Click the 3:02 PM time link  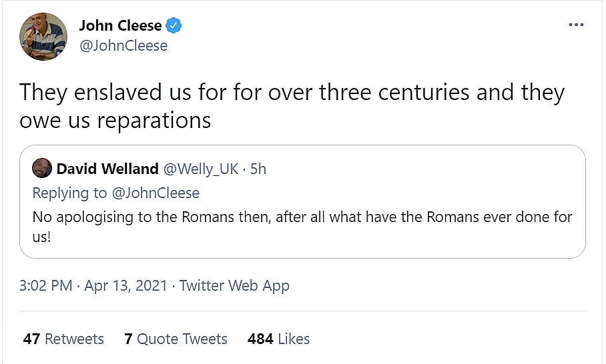(45, 285)
